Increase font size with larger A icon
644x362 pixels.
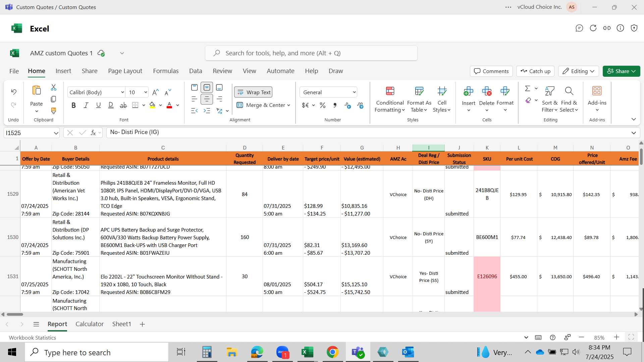pyautogui.click(x=155, y=92)
